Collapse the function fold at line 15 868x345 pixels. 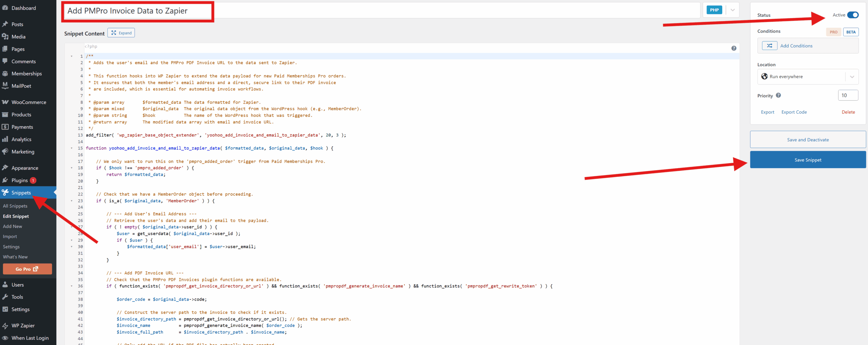(x=72, y=148)
